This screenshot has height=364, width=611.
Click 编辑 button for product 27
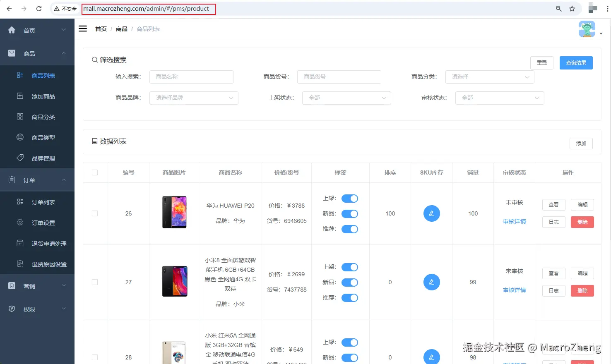click(582, 273)
